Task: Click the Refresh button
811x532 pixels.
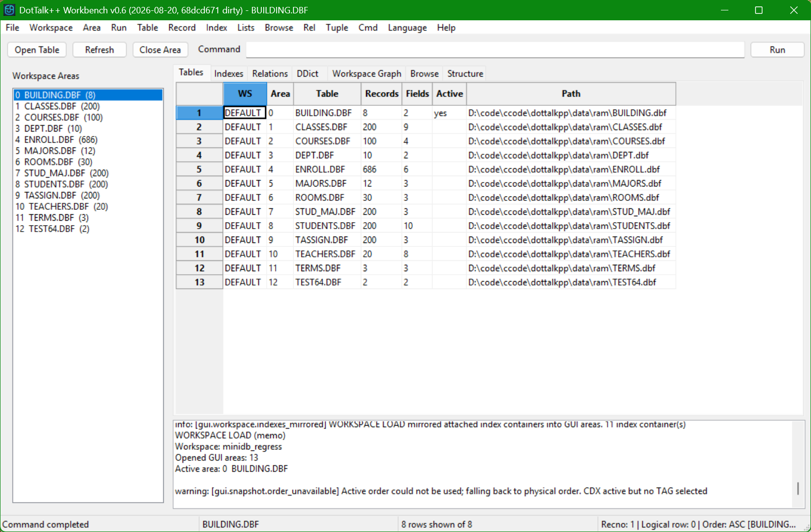Action: click(99, 49)
